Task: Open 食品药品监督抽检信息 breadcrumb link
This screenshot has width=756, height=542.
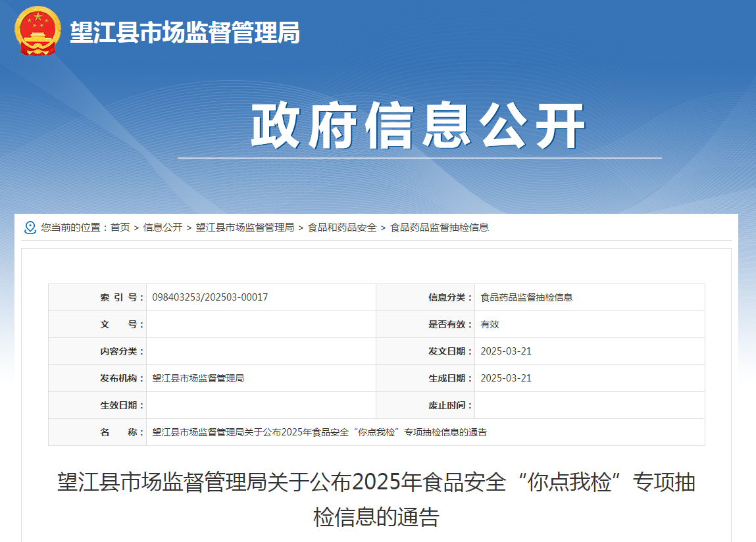Action: pos(440,228)
